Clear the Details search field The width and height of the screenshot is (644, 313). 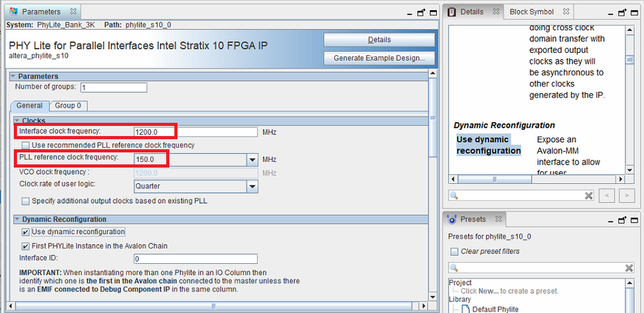coord(589,196)
